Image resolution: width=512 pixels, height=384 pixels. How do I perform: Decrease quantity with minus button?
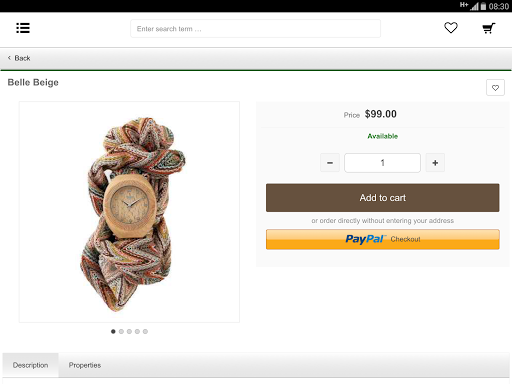pyautogui.click(x=330, y=163)
